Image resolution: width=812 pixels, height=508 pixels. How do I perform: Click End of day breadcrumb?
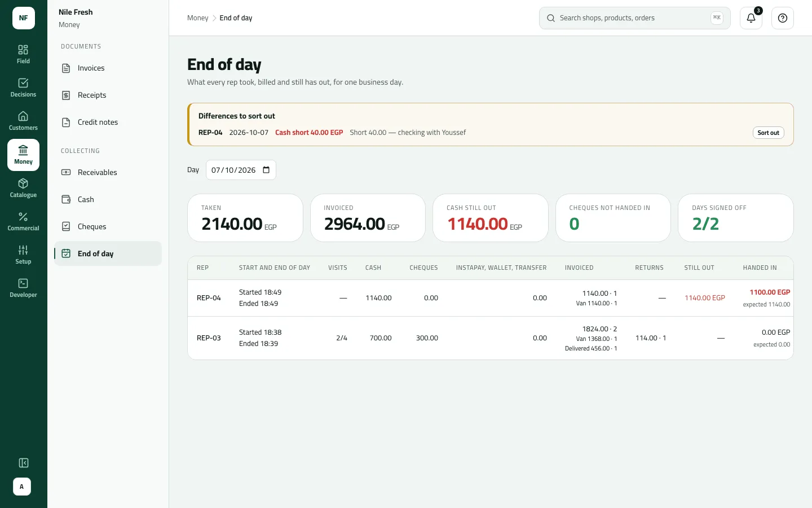236,18
